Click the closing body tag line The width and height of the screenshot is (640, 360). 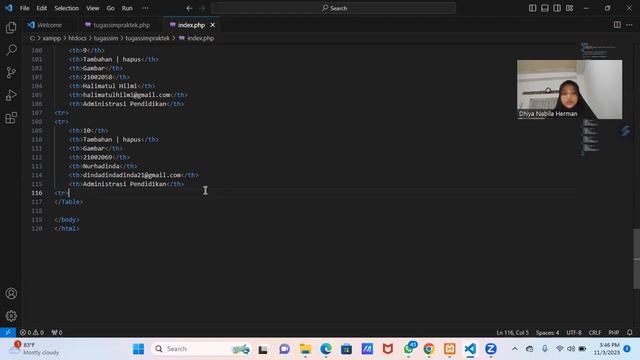(67, 220)
